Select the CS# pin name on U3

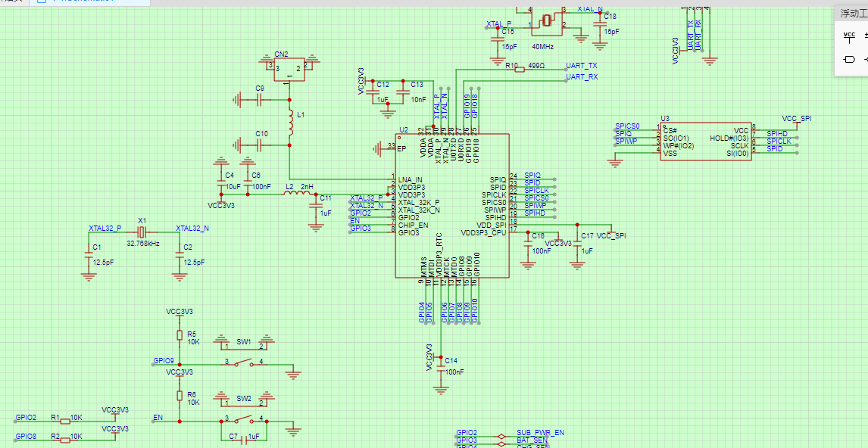(670, 130)
